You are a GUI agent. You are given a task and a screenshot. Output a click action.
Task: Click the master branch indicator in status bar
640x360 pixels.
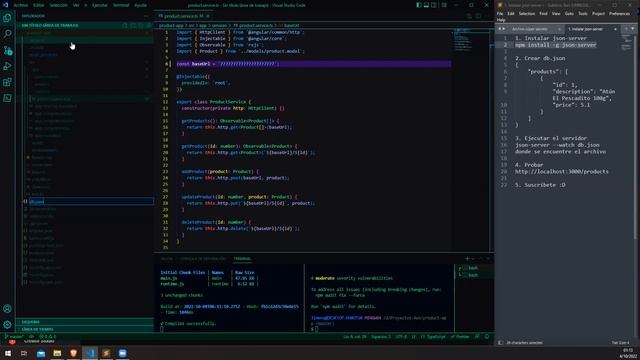[x=14, y=337]
